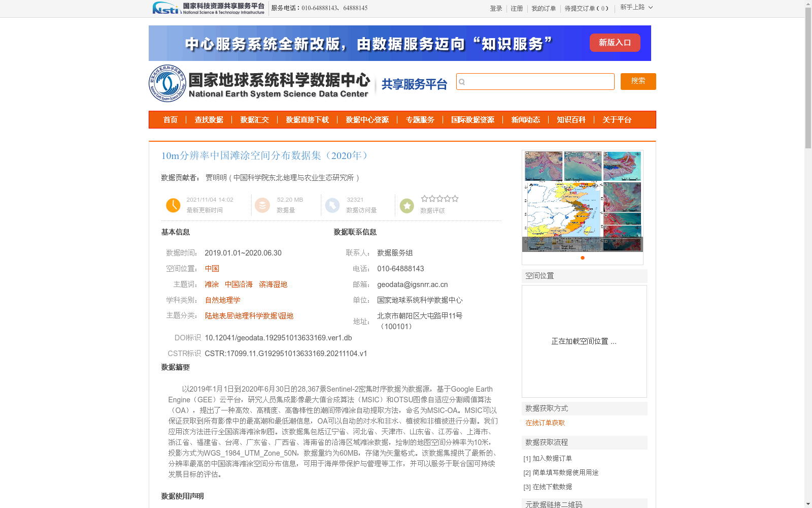
Task: Click the 滨海湿地 keyword link
Action: click(x=273, y=284)
